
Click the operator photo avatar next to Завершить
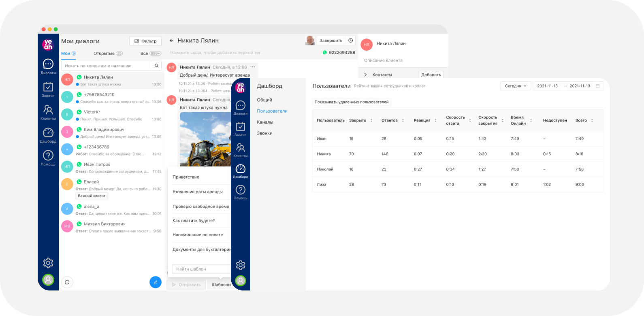click(x=310, y=41)
